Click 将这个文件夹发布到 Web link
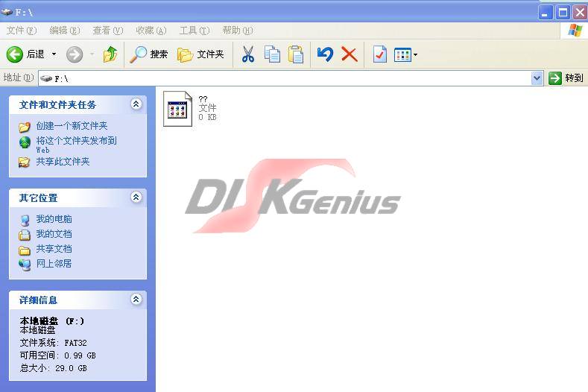588x392 pixels. [x=77, y=145]
